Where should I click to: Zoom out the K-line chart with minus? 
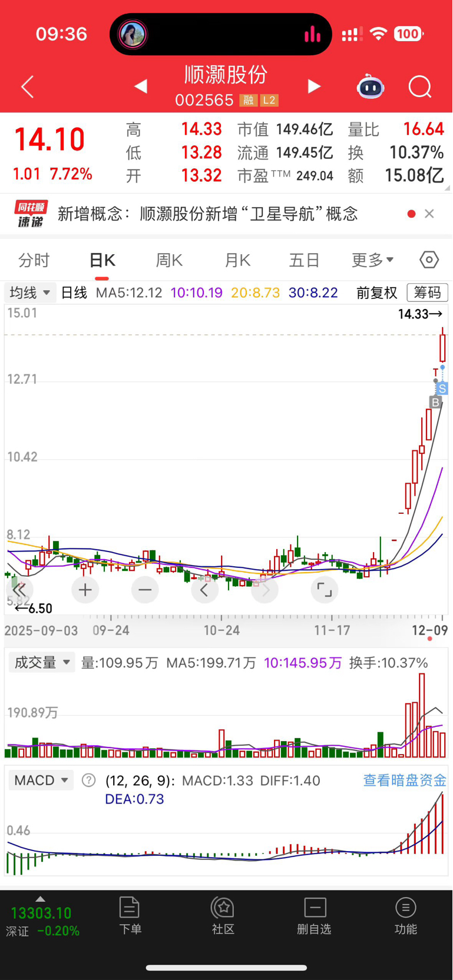pos(145,590)
